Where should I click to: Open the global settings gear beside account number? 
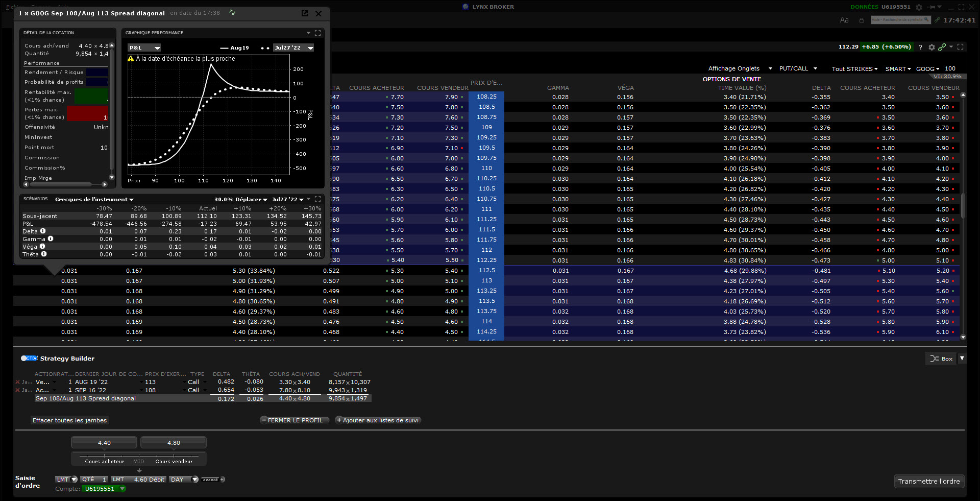919,7
